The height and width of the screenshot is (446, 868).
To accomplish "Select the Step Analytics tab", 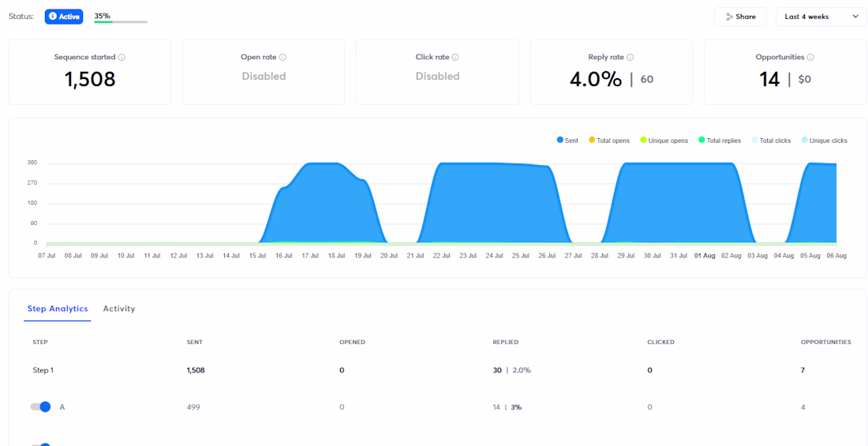I will [58, 309].
